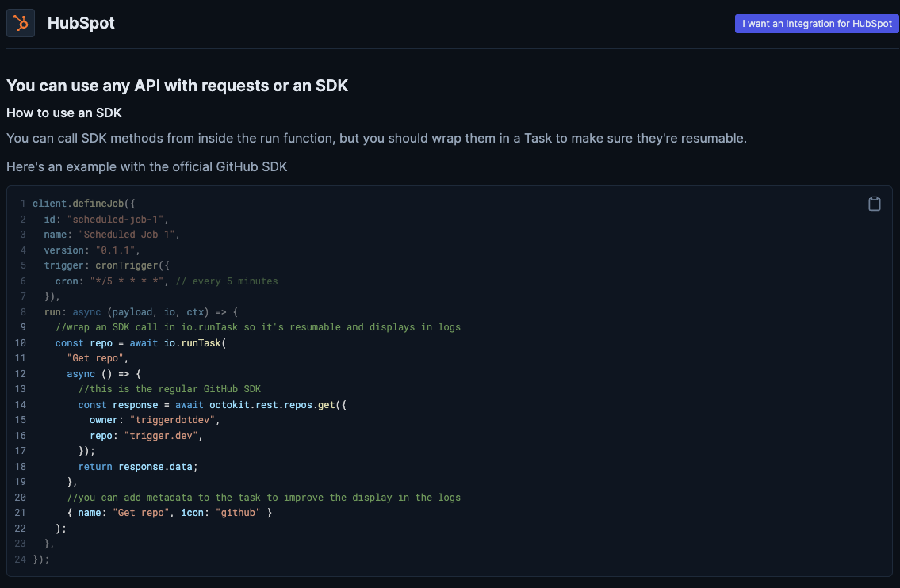Viewport: 900px width, 588px height.
Task: Click code line 'client.defineJob({'
Action: [84, 204]
